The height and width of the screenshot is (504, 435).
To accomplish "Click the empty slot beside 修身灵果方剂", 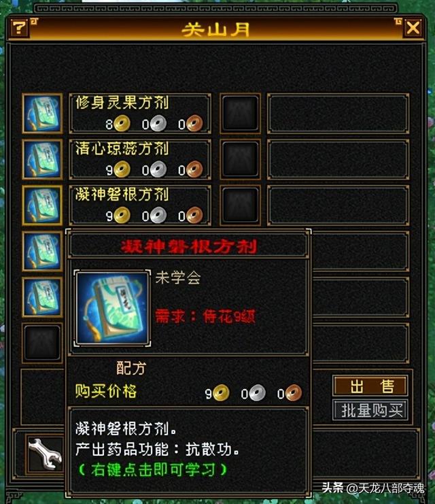I will click(240, 113).
